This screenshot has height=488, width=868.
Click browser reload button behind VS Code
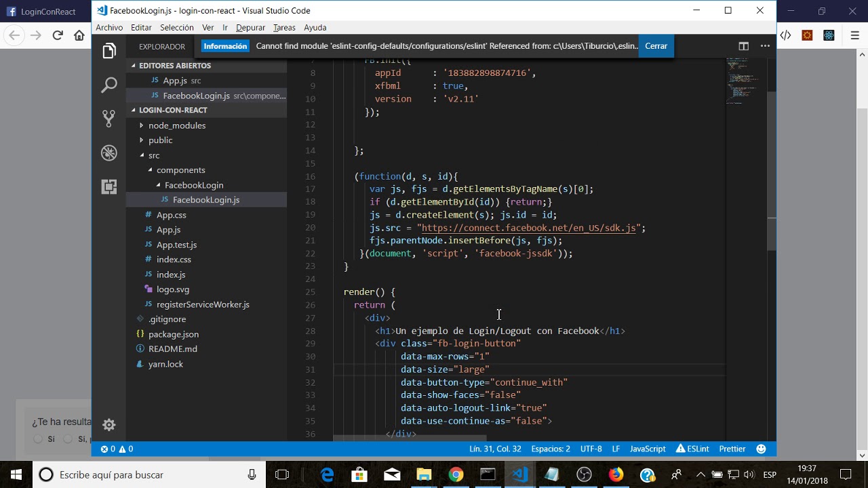[58, 35]
